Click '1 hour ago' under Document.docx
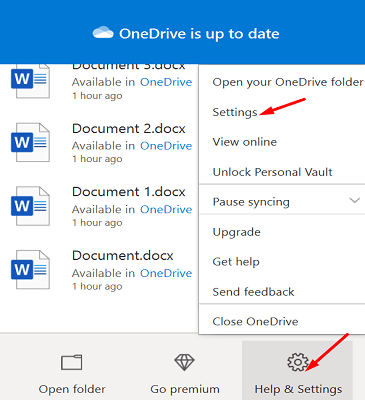This screenshot has height=400, width=365. [97, 286]
